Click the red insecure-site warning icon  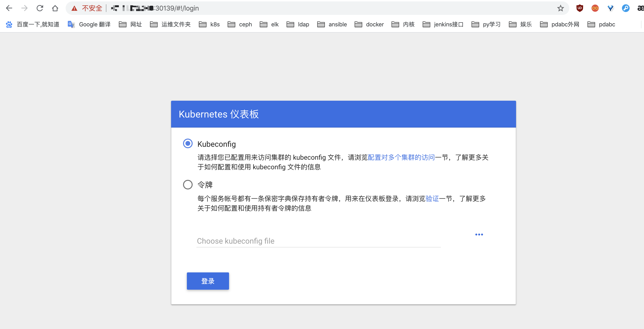point(74,8)
